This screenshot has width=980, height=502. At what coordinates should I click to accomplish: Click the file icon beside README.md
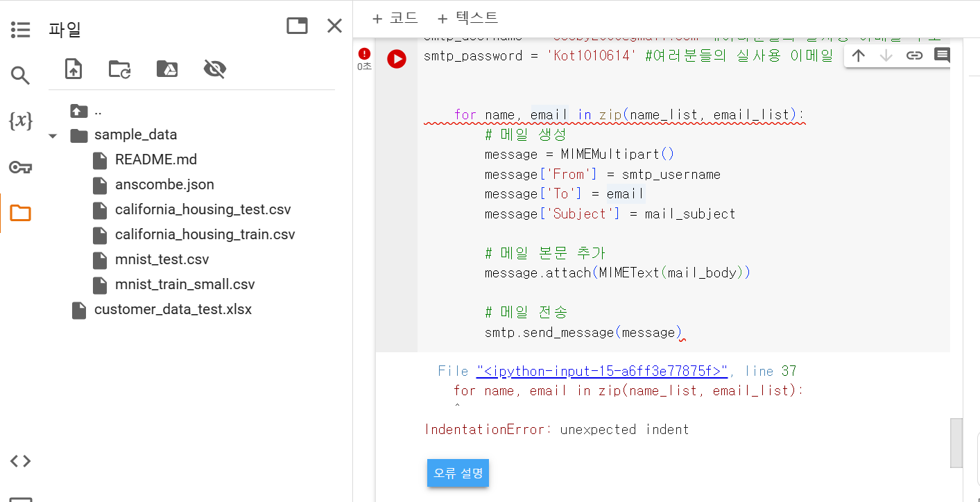[101, 160]
